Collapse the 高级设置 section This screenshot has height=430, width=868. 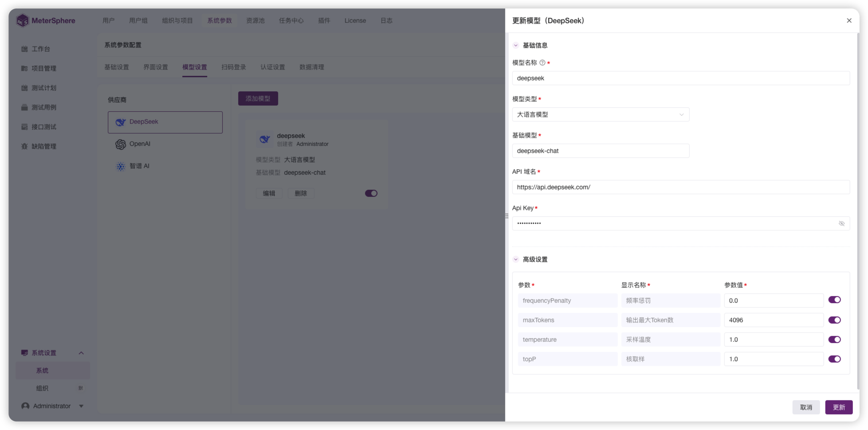(515, 259)
